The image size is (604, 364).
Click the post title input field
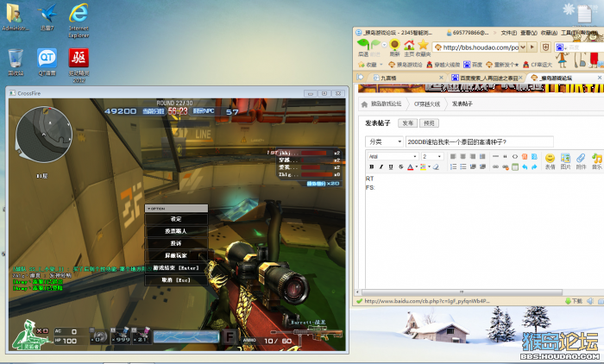tap(479, 141)
